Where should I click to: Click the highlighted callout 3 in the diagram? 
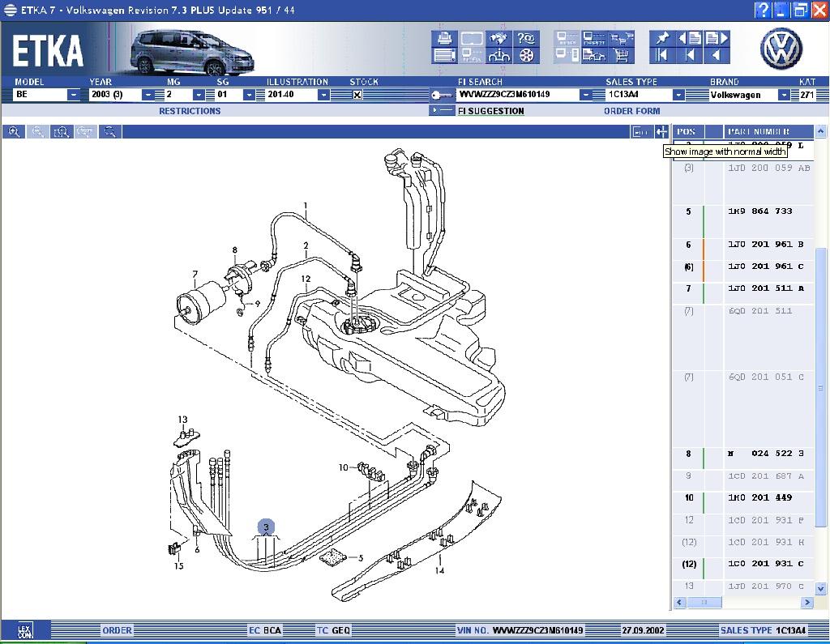pyautogui.click(x=266, y=527)
